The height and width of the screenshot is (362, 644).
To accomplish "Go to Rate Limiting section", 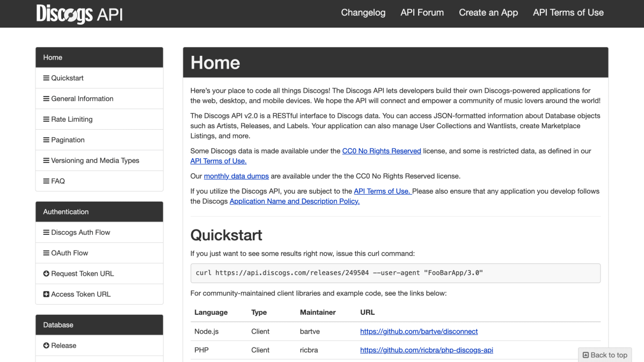I will (99, 120).
